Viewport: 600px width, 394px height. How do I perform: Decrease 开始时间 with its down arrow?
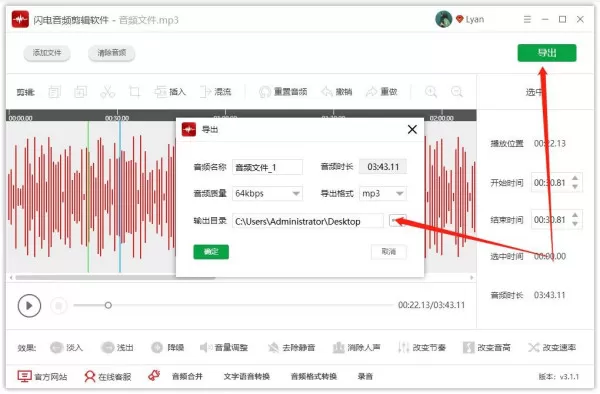pos(575,187)
